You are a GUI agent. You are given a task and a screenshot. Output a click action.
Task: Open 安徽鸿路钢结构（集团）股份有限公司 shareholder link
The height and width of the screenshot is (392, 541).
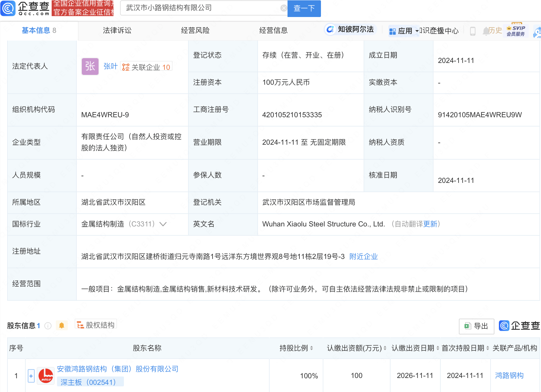pyautogui.click(x=118, y=369)
